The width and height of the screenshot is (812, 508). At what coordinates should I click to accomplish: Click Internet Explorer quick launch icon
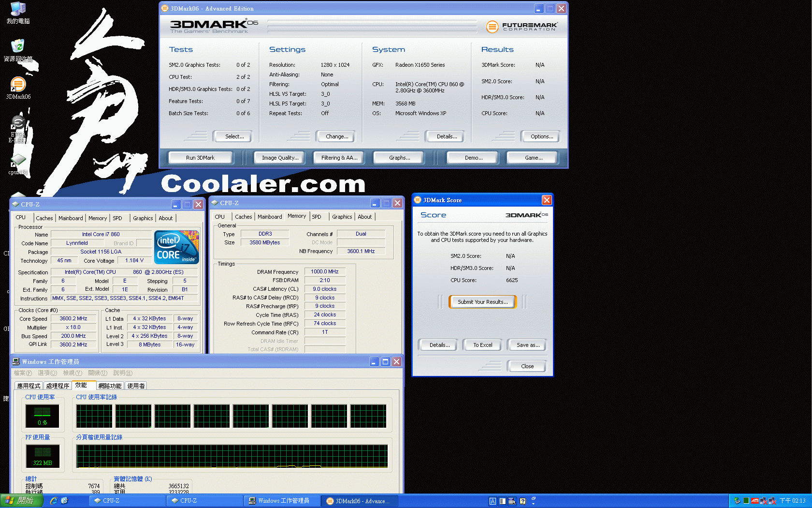click(x=54, y=501)
